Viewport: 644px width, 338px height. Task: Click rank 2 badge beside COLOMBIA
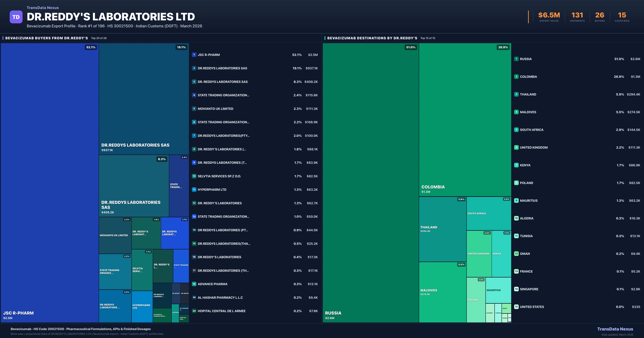(x=516, y=77)
